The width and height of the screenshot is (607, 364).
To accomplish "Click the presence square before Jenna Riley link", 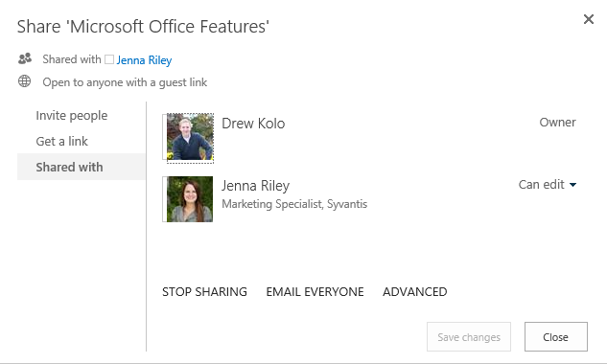I will pyautogui.click(x=109, y=59).
